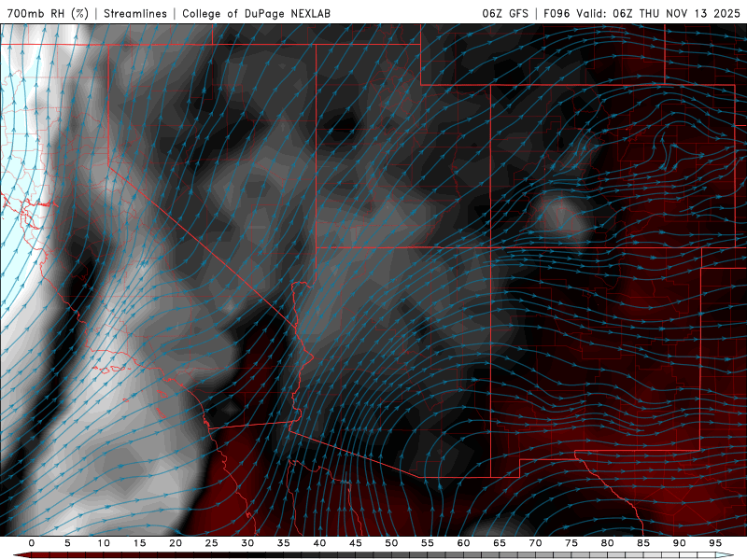Viewport: 747px width, 560px height.
Task: Click the "85" humidity scale label
Action: tap(642, 543)
